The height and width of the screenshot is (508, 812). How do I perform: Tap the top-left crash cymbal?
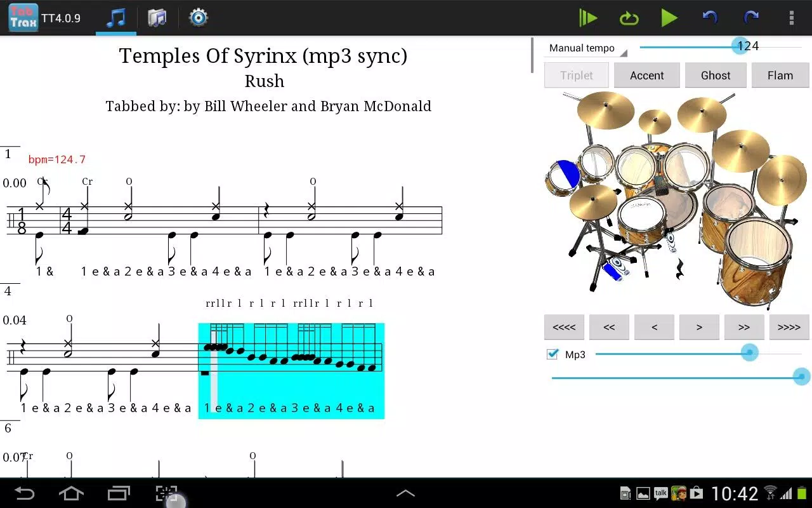(606, 109)
